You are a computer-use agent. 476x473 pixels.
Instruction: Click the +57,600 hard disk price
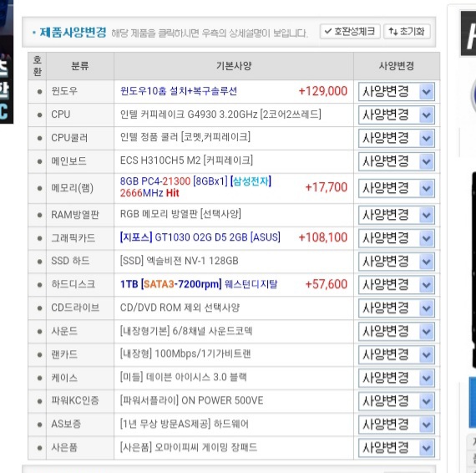[327, 284]
